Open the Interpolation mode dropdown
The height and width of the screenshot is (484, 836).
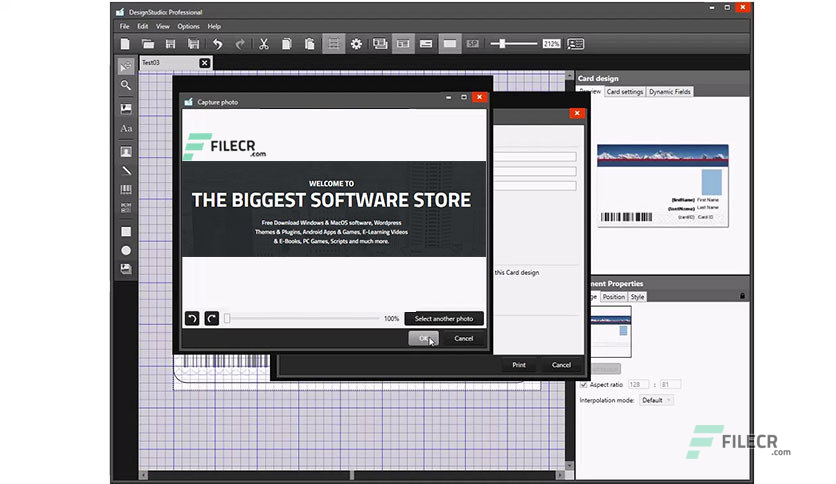[x=656, y=400]
